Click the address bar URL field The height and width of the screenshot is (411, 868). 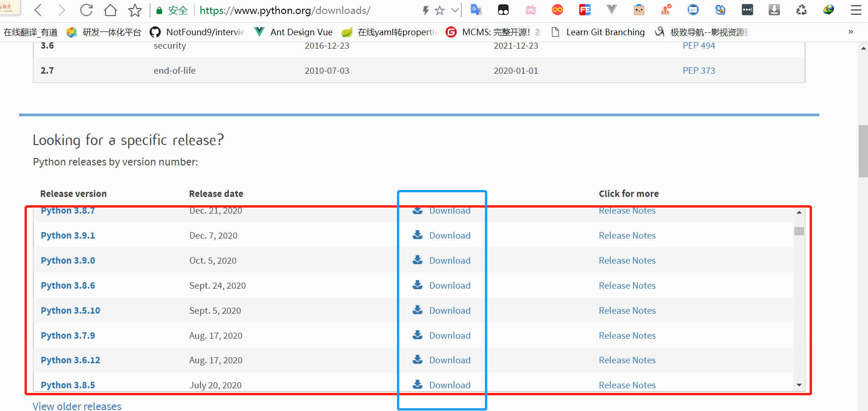[285, 10]
